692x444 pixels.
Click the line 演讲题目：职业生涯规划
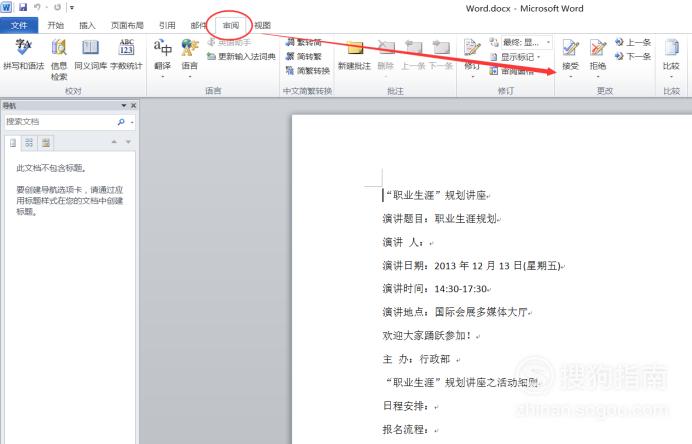[x=441, y=218]
